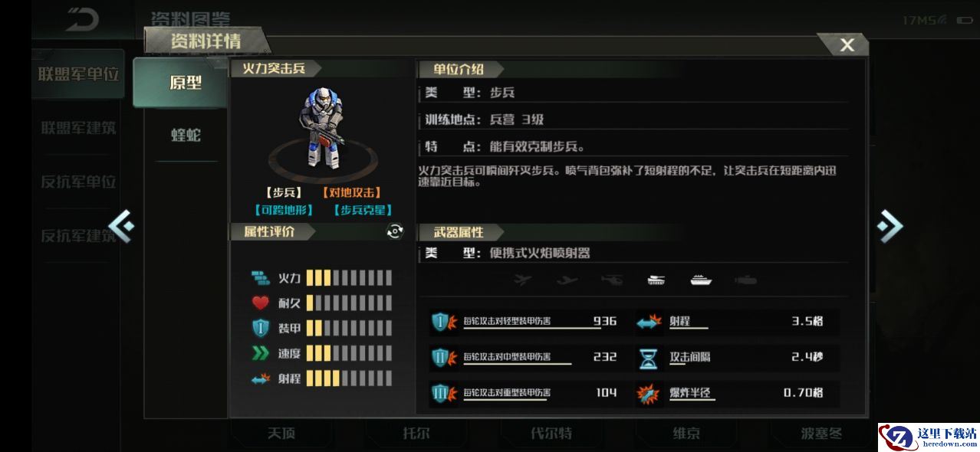The height and width of the screenshot is (452, 980).
Task: Go to previous unit with left arrow
Action: [x=121, y=225]
